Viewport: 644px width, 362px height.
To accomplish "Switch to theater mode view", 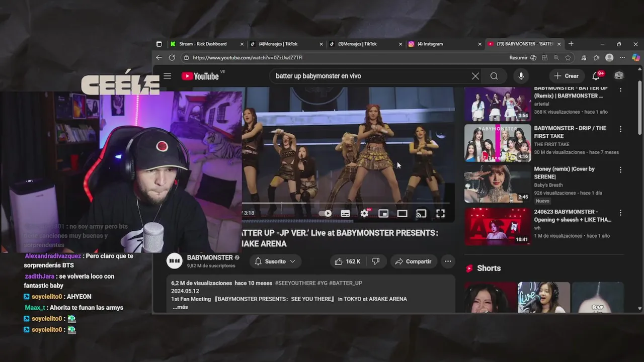I will coord(402,213).
